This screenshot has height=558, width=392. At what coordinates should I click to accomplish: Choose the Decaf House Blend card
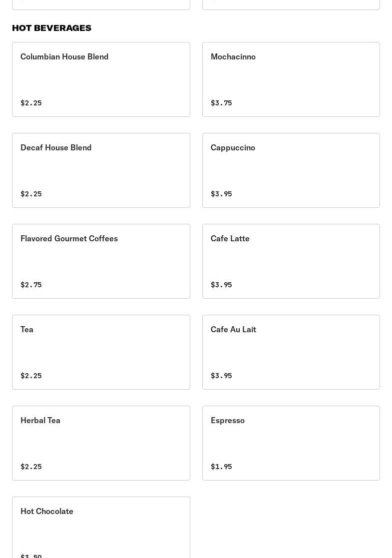101,170
